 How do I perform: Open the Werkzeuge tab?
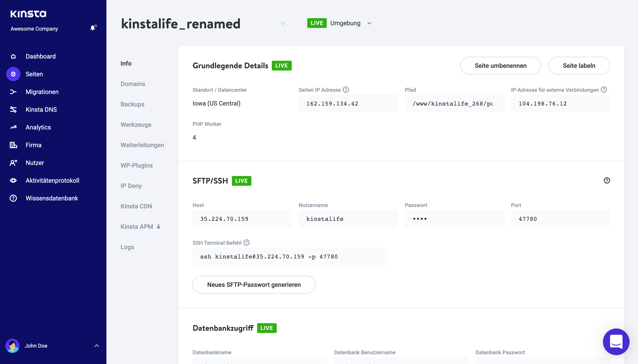tap(136, 125)
